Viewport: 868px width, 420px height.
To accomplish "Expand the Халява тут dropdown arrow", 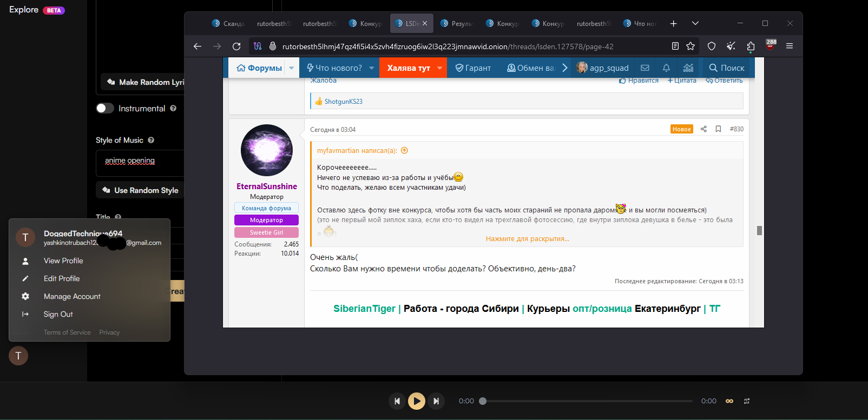I will pos(439,68).
